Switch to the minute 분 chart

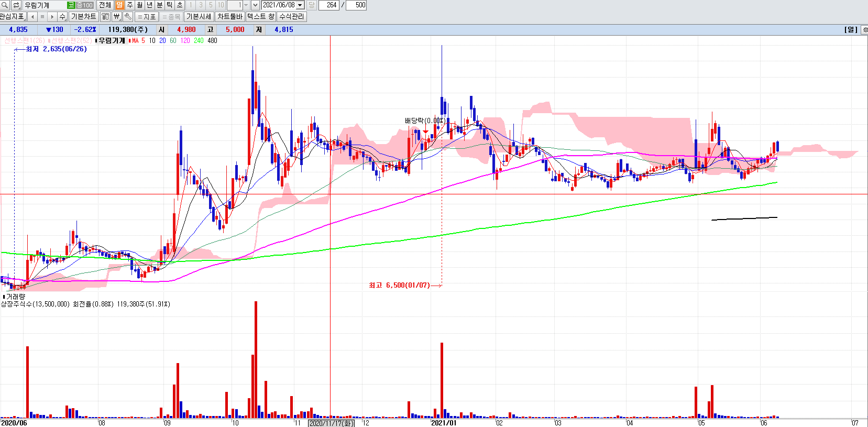[160, 5]
